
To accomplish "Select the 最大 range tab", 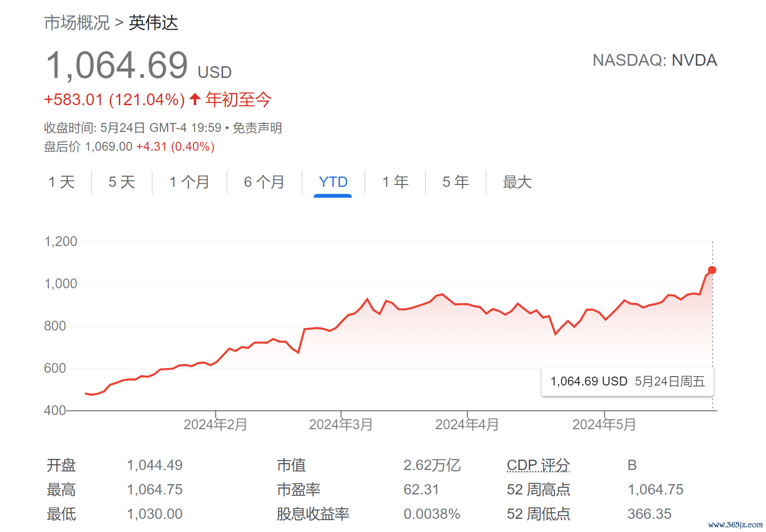I will [517, 182].
